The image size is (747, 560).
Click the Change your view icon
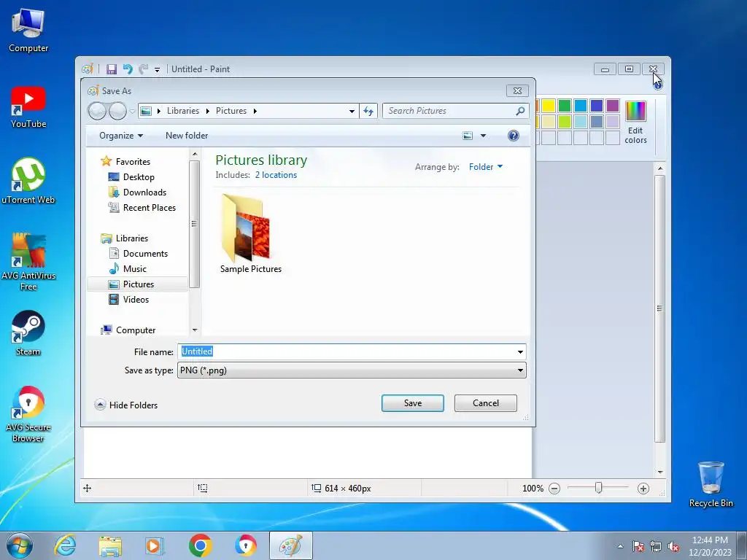pyautogui.click(x=468, y=136)
